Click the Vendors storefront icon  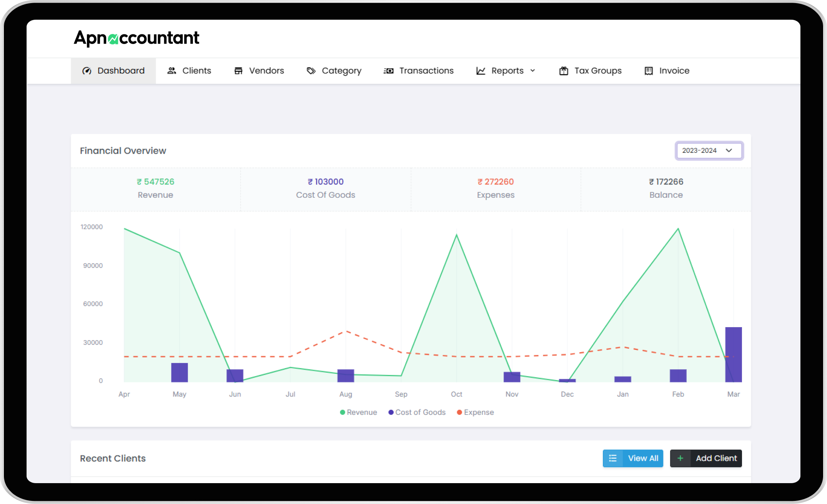pyautogui.click(x=238, y=71)
